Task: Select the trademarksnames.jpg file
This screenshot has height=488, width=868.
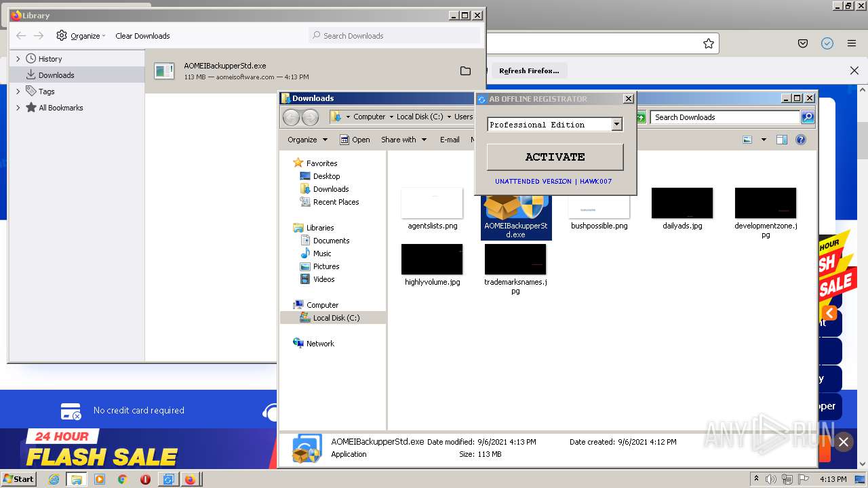Action: coord(515,269)
